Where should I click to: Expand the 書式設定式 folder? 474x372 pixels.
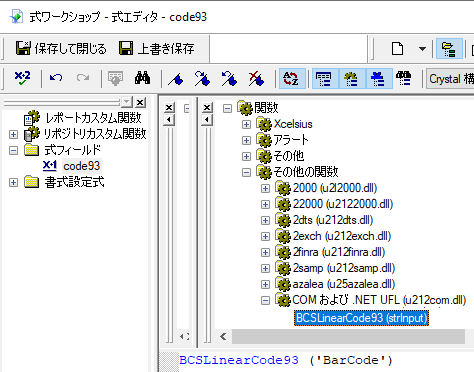pos(13,183)
